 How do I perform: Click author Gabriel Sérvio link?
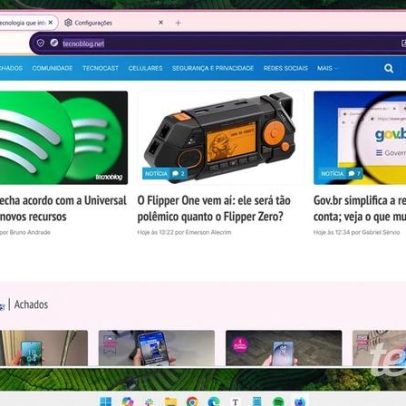click(x=381, y=232)
